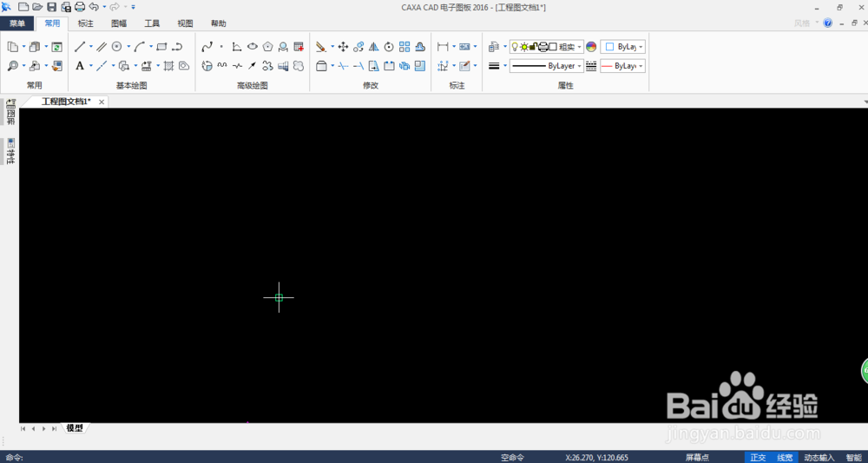Open the color wheel picker
The image size is (868, 463).
click(x=591, y=47)
